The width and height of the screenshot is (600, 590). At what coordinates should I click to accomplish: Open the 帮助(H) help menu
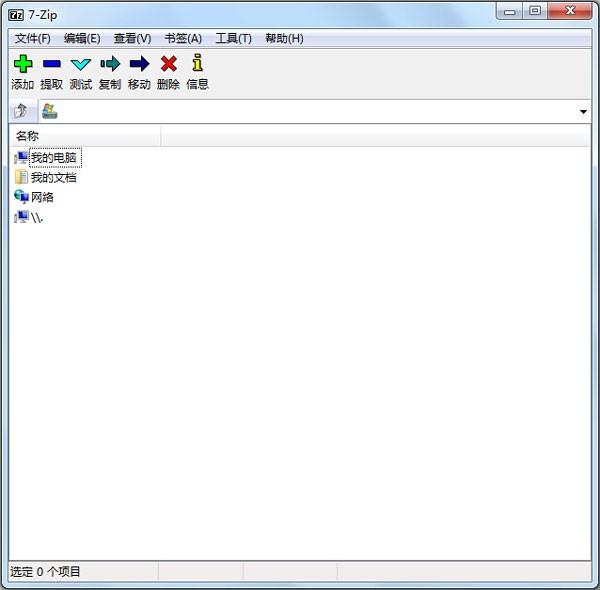pos(284,38)
